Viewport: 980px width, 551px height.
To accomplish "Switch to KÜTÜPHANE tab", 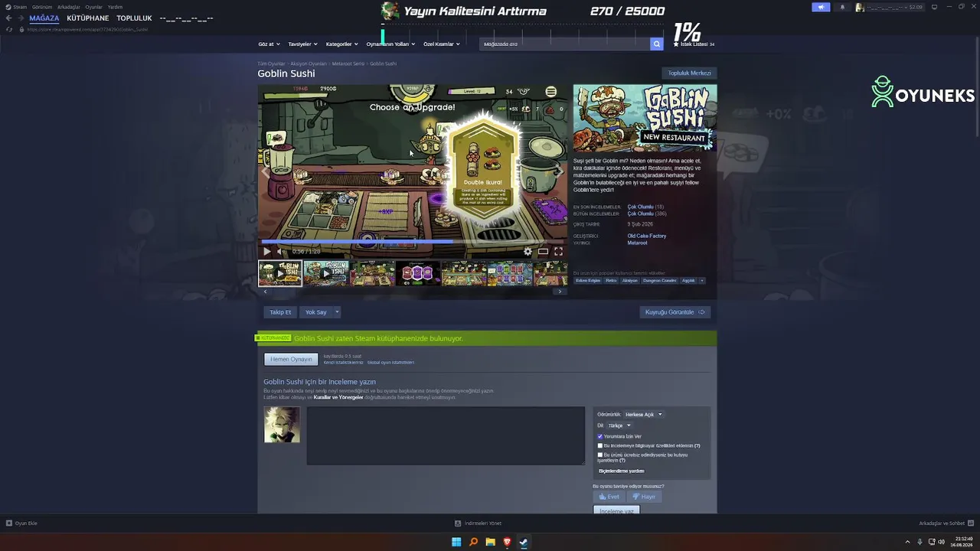I will [88, 18].
